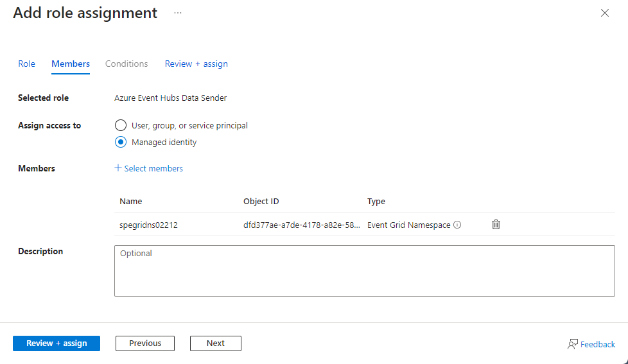This screenshot has height=364, width=628.
Task: Focus the optional Description text box
Action: 365,271
